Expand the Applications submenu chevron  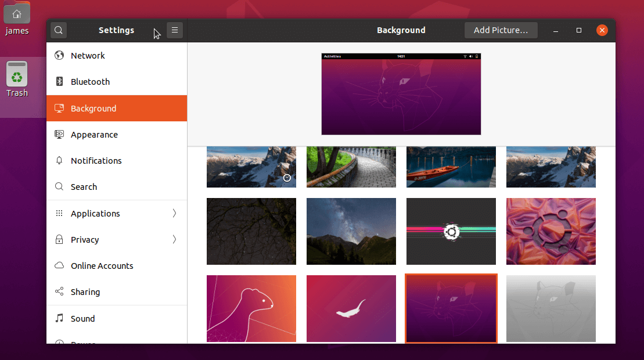[174, 213]
